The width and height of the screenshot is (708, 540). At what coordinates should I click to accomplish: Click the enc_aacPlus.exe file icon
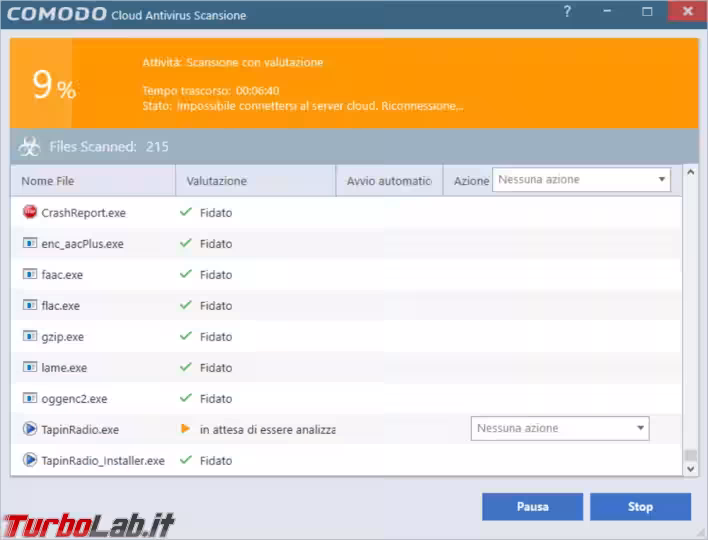coord(30,243)
